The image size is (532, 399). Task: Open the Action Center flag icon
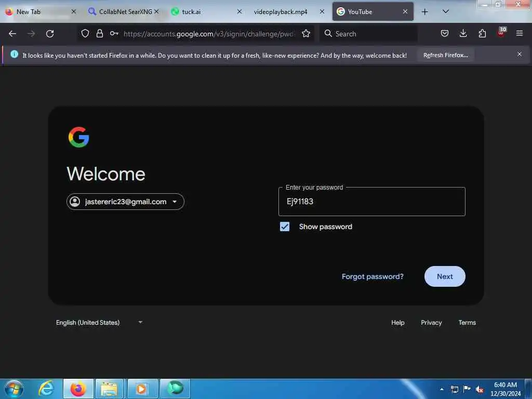(467, 389)
